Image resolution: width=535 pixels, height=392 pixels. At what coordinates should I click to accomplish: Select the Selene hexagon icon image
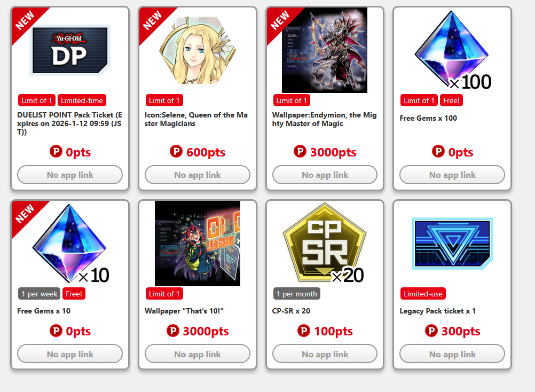[x=198, y=50]
